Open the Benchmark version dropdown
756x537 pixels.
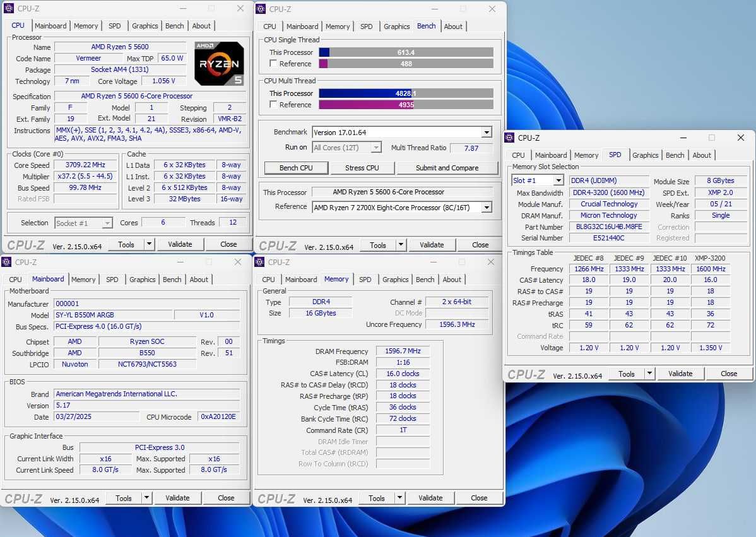click(487, 132)
